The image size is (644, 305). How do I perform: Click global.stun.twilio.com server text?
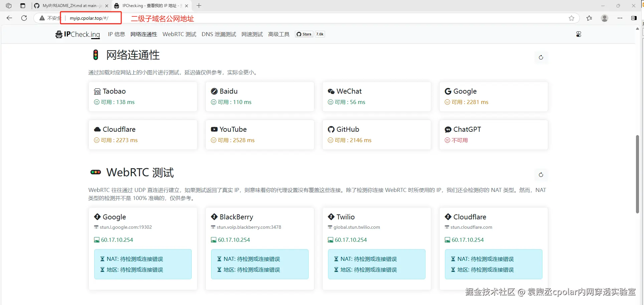pyautogui.click(x=357, y=227)
